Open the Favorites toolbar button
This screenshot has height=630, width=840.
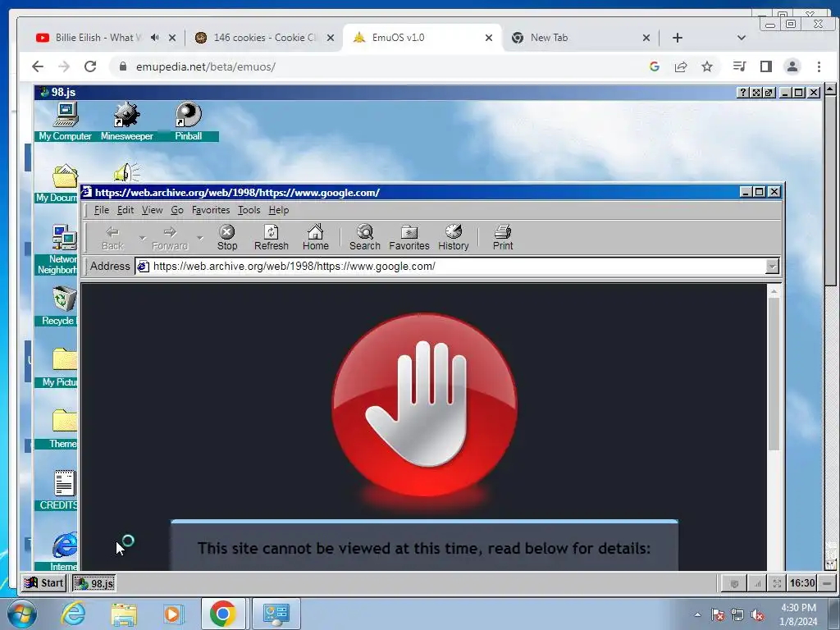click(409, 237)
